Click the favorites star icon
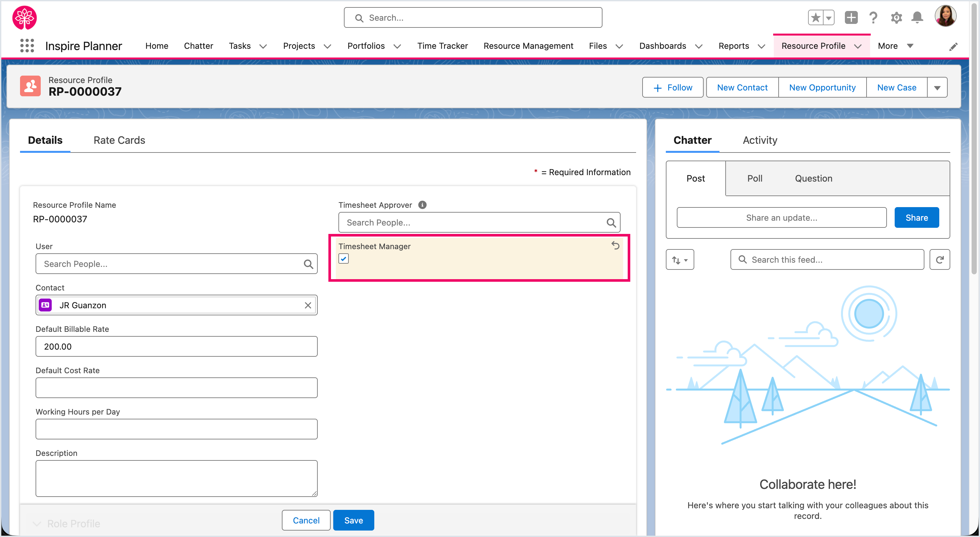 [815, 17]
